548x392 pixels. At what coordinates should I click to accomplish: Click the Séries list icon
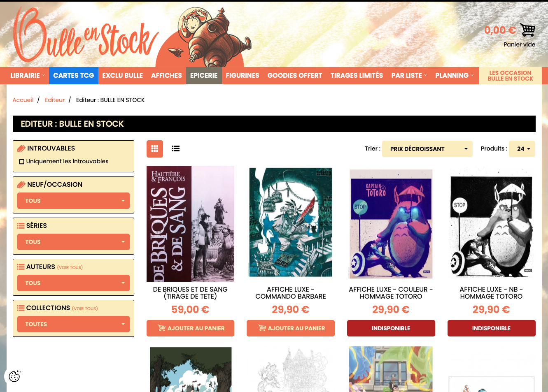pos(21,226)
